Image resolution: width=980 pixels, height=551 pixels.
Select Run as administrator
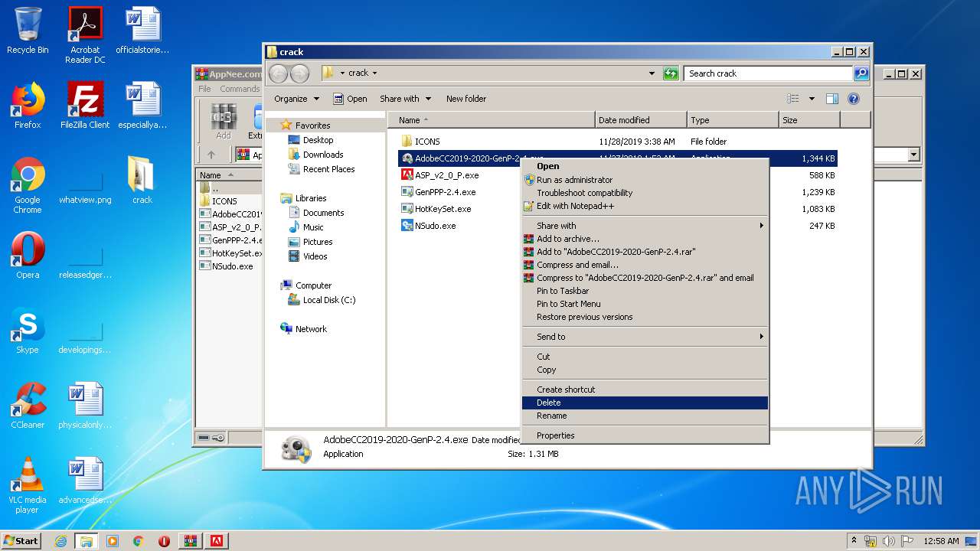(645, 180)
